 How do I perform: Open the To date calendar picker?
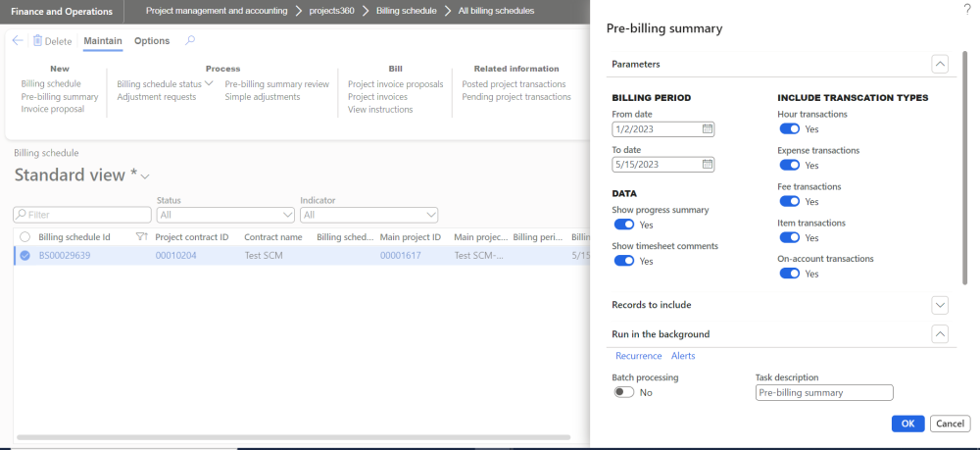[708, 165]
